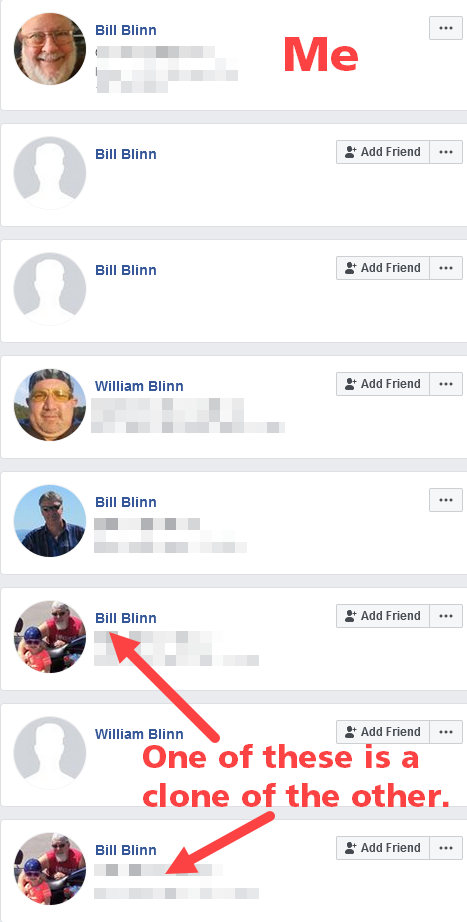
Task: Expand more options for first photoless Bill Blinn
Action: pos(446,152)
